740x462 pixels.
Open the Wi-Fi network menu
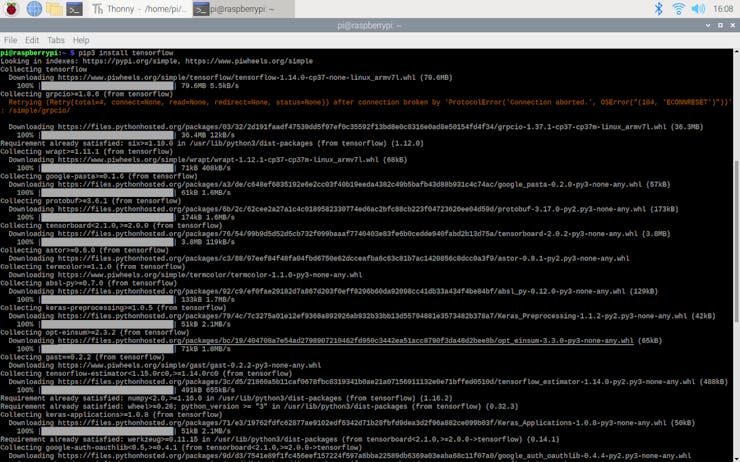(x=678, y=8)
